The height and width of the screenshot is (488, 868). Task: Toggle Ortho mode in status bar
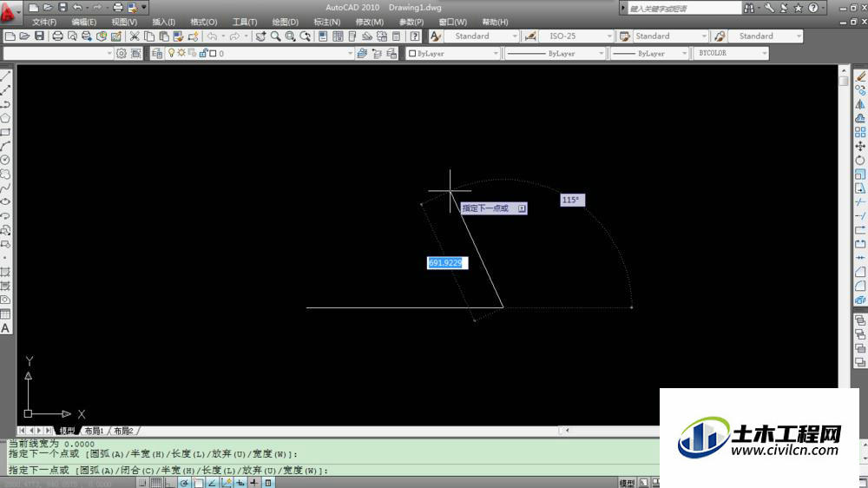(170, 483)
